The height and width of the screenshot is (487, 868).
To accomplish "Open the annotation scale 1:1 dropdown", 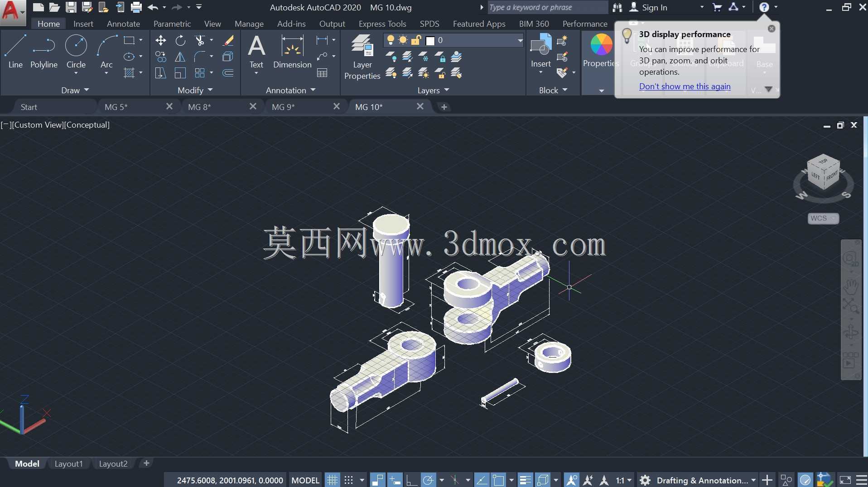I will 624,480.
